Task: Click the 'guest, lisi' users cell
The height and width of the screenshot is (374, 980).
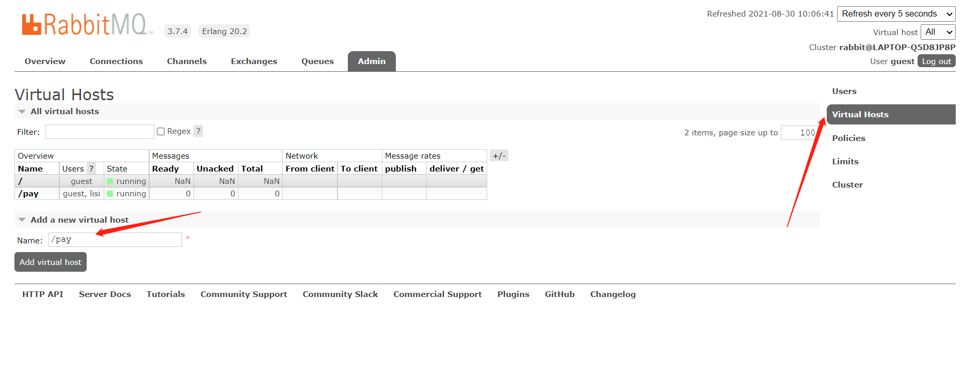Action: (82, 194)
